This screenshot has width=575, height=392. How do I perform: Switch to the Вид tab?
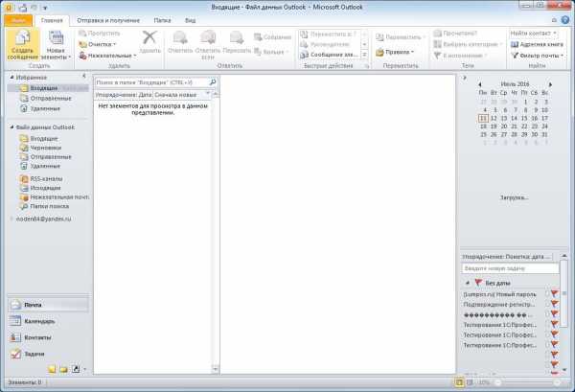click(190, 20)
